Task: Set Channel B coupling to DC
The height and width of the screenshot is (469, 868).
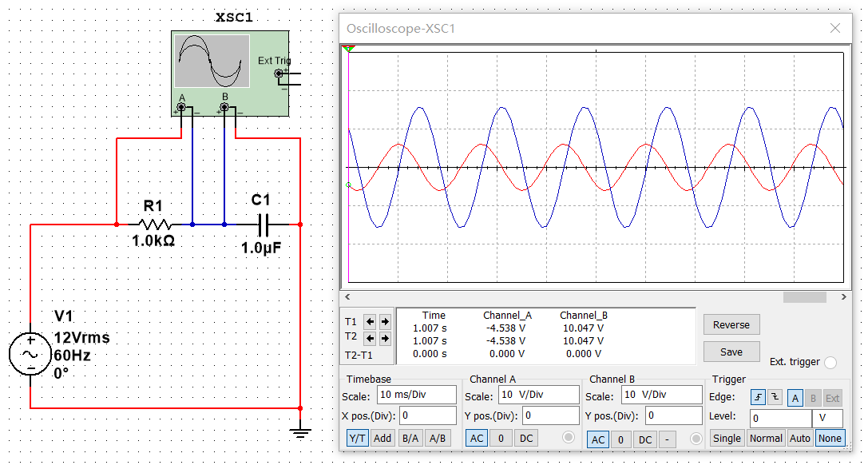Action: pos(645,439)
